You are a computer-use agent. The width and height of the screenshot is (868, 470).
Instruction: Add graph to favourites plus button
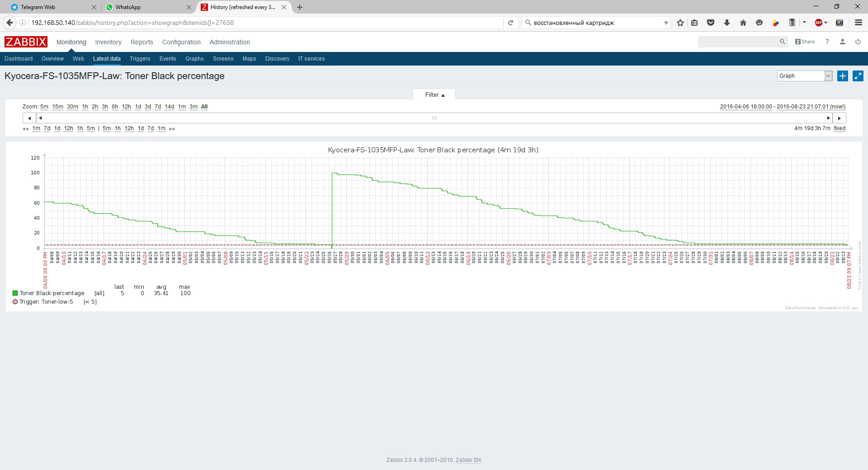(x=843, y=76)
